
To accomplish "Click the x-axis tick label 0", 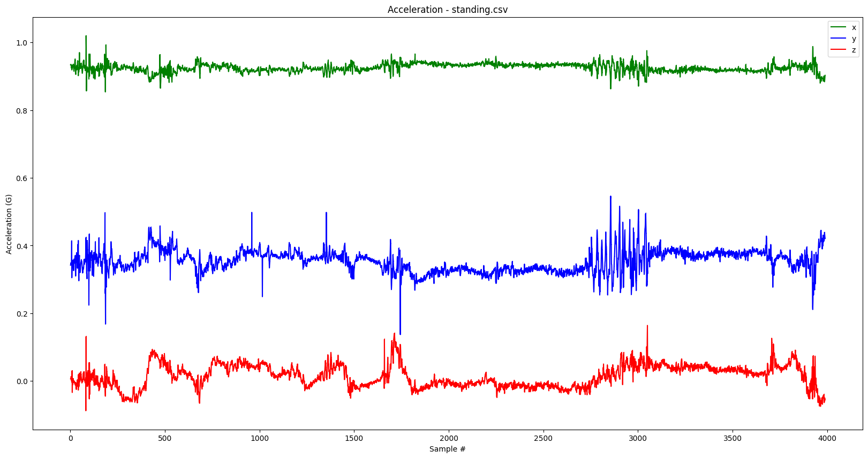I will (71, 438).
